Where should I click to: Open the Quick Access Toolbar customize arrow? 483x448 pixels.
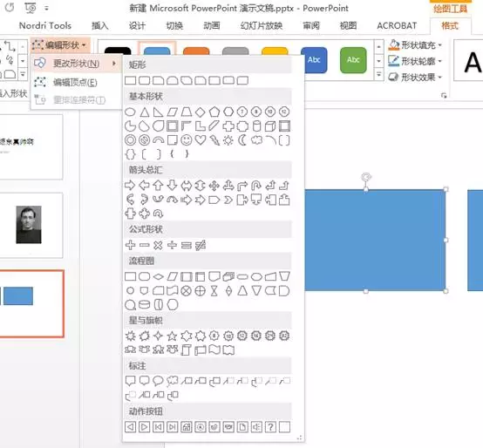46,8
